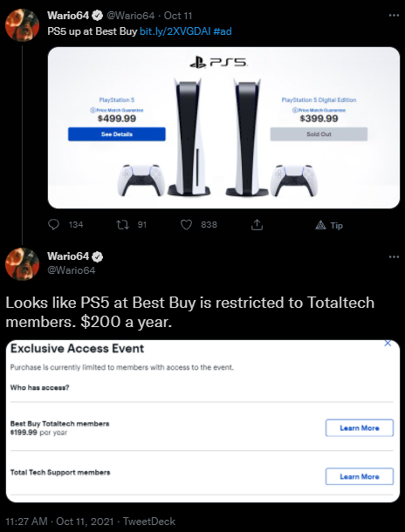Open Wario64 avatar on second tweet
Image resolution: width=405 pixels, height=532 pixels.
(x=22, y=264)
